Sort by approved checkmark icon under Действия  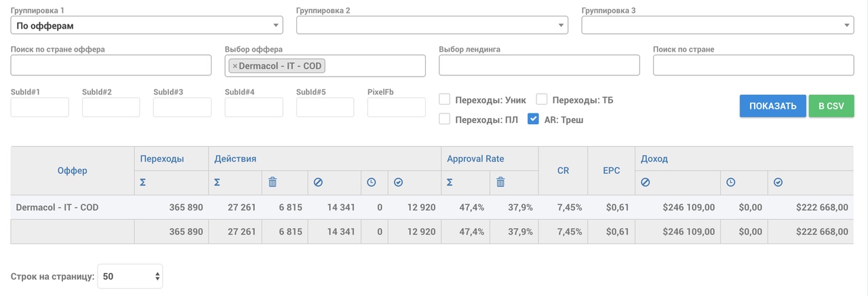point(398,182)
